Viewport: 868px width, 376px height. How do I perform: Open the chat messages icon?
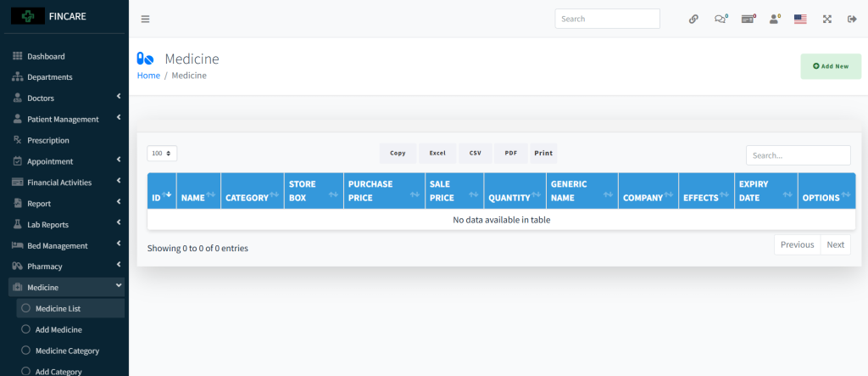click(x=721, y=19)
